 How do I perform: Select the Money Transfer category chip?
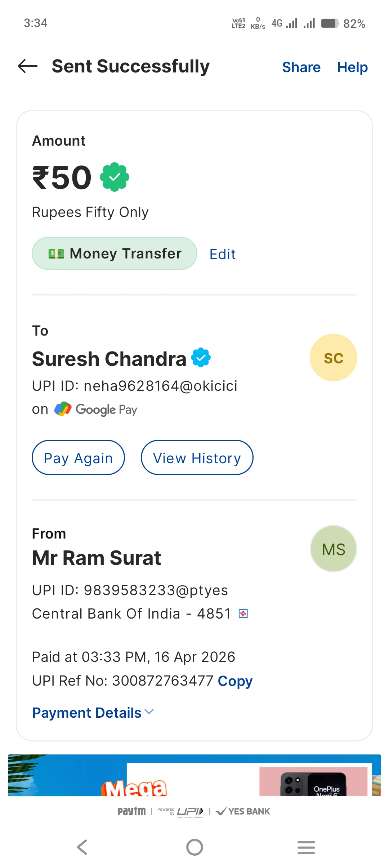point(115,253)
